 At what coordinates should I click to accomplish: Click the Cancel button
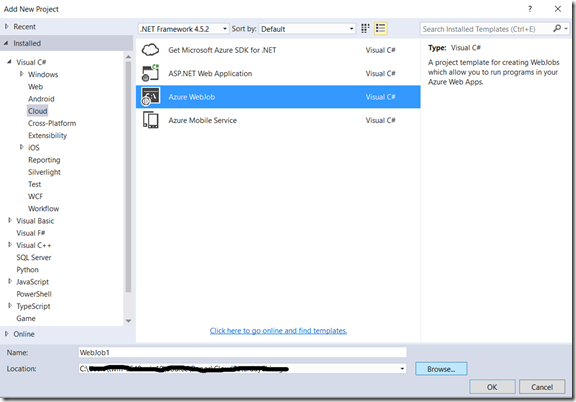pyautogui.click(x=542, y=387)
